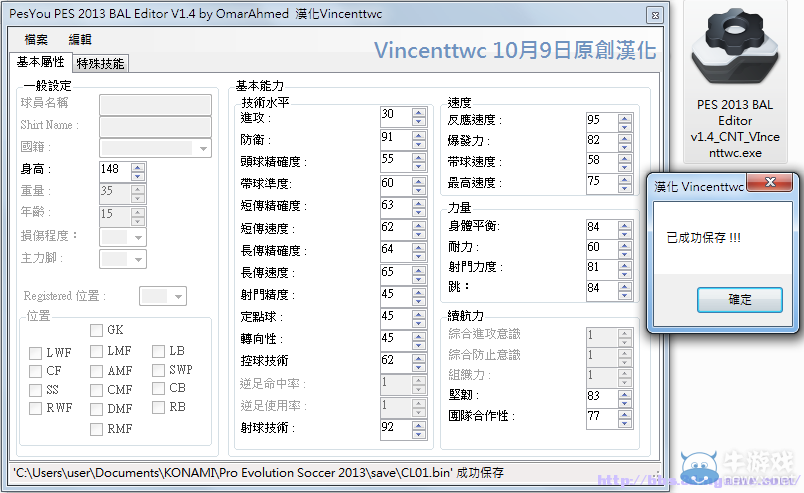Close the BAL Editor main window
Viewport: 804px width, 493px height.
point(655,15)
